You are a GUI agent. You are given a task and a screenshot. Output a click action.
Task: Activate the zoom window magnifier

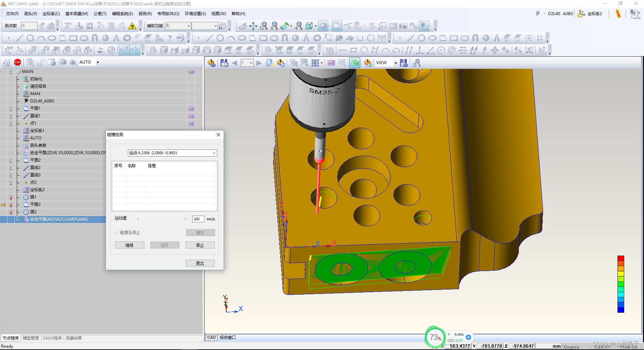tap(264, 26)
